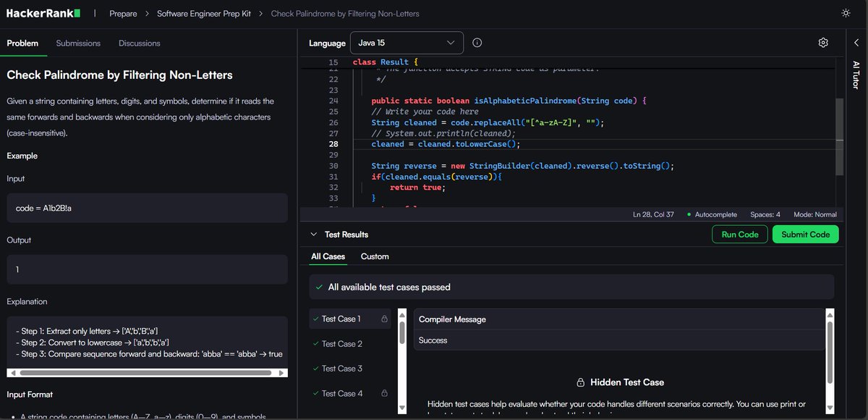The height and width of the screenshot is (420, 868).
Task: Open the Custom test cases tab
Action: [x=375, y=256]
